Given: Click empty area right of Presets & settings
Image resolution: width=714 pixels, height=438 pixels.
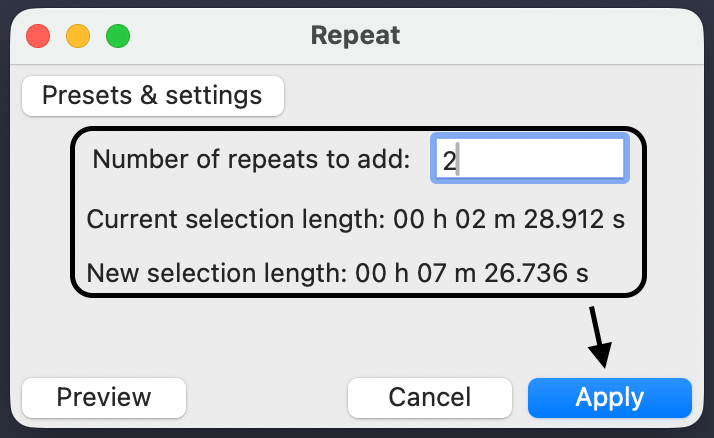Looking at the screenshot, I should (480, 96).
